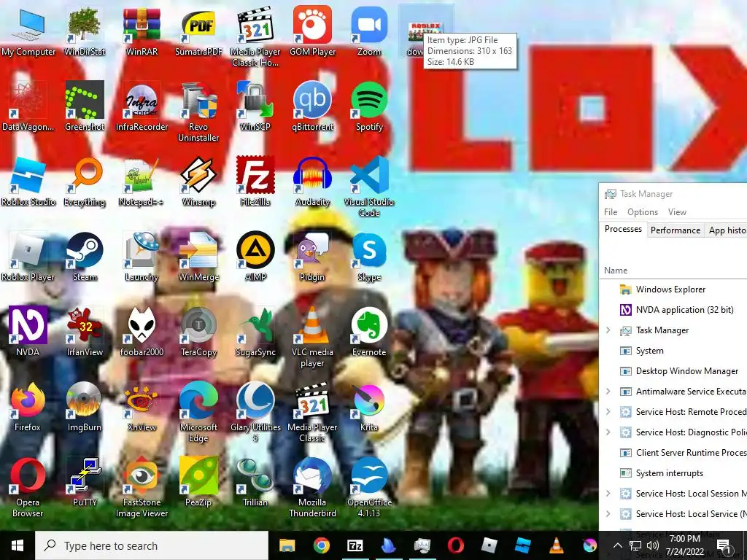
Task: Open the Audacity desktop shortcut
Action: pyautogui.click(x=312, y=182)
